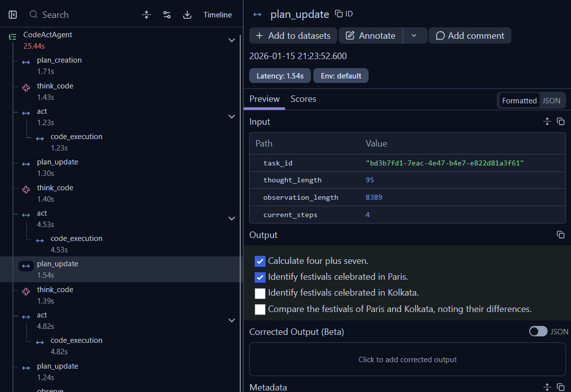Click the 1.39s think_code generation icon
The height and width of the screenshot is (392, 571).
click(26, 291)
